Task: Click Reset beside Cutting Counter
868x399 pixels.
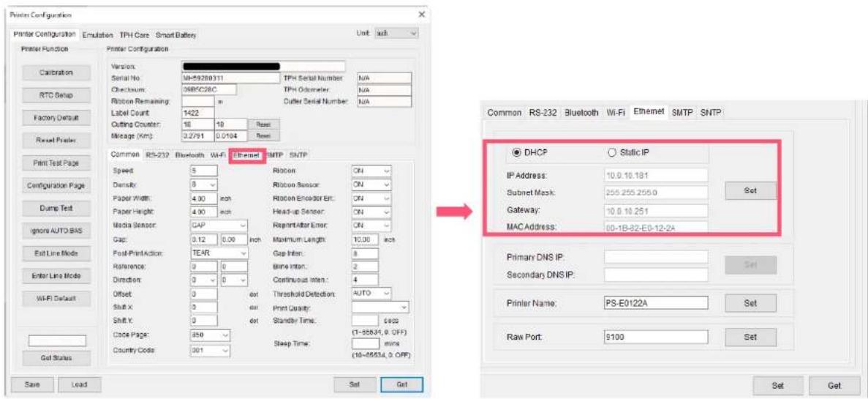Action: pos(264,124)
